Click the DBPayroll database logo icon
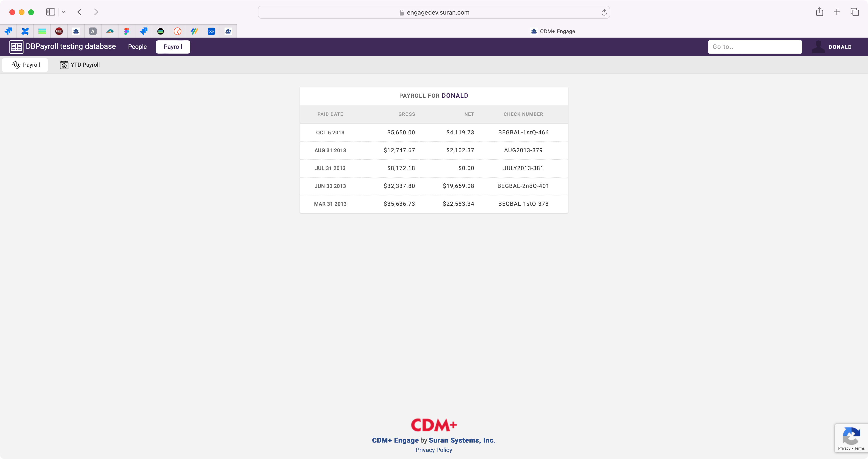The width and height of the screenshot is (868, 459). pyautogui.click(x=16, y=47)
